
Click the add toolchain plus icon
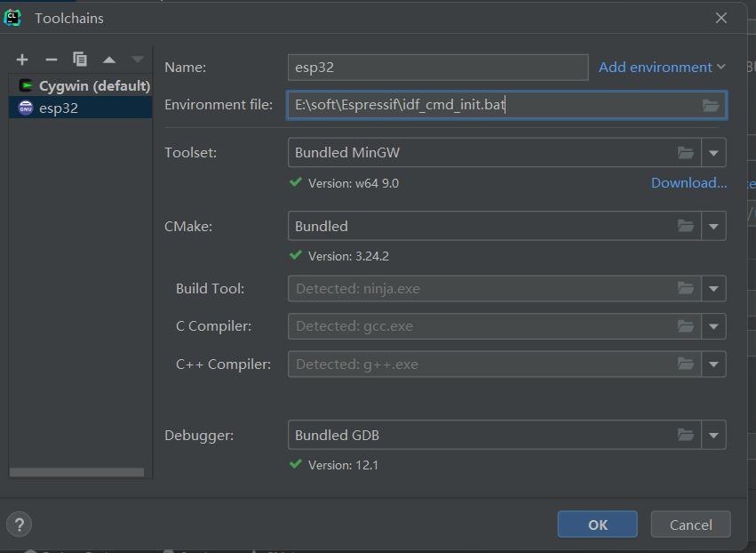click(22, 60)
